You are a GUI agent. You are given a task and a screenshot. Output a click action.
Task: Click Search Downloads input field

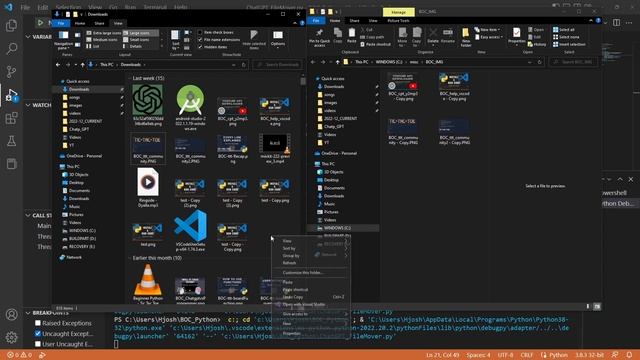[x=278, y=64]
